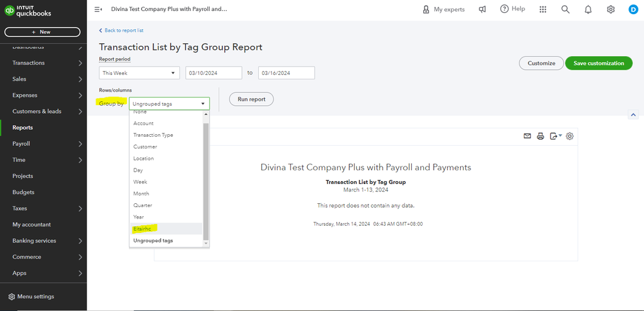Expand the Transactions sidebar menu

tap(43, 63)
